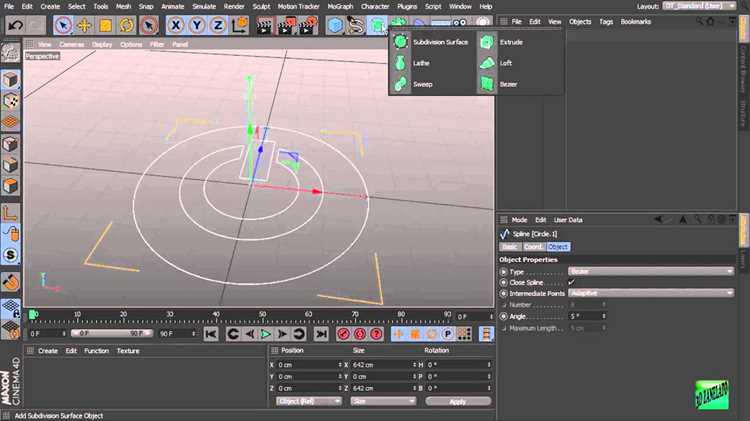This screenshot has height=421, width=750.
Task: Open the User Data menu
Action: coord(568,220)
